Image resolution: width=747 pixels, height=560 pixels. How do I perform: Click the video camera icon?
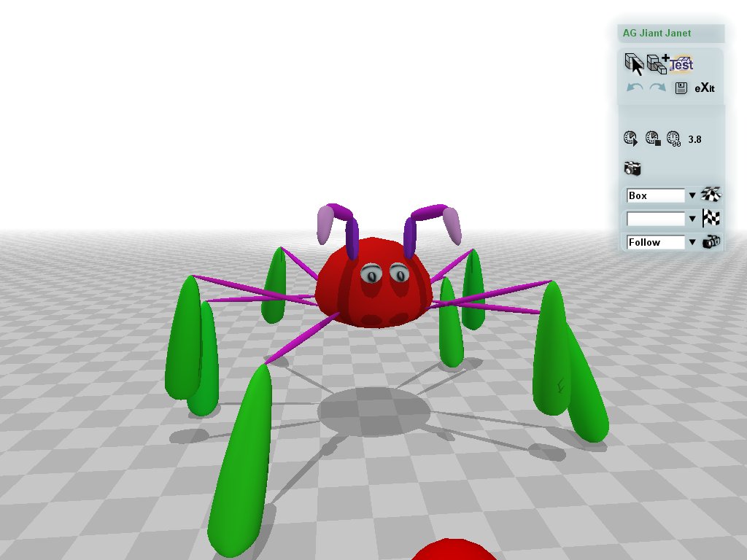click(x=711, y=242)
